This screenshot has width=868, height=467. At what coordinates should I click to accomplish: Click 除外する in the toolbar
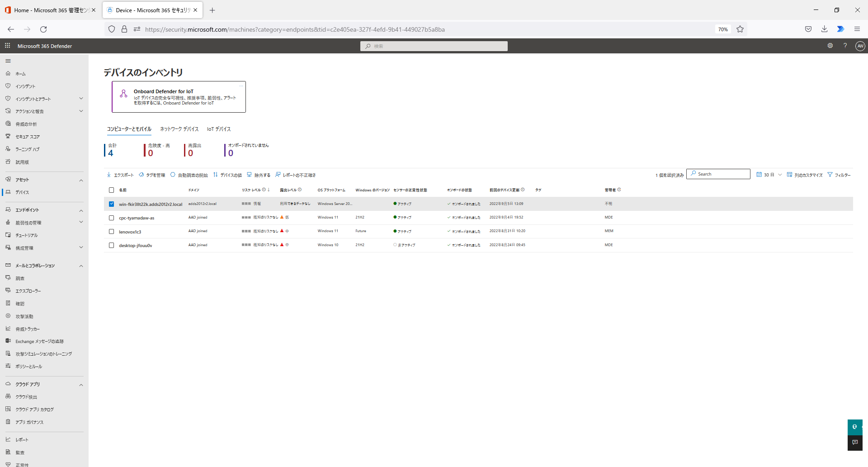[259, 175]
